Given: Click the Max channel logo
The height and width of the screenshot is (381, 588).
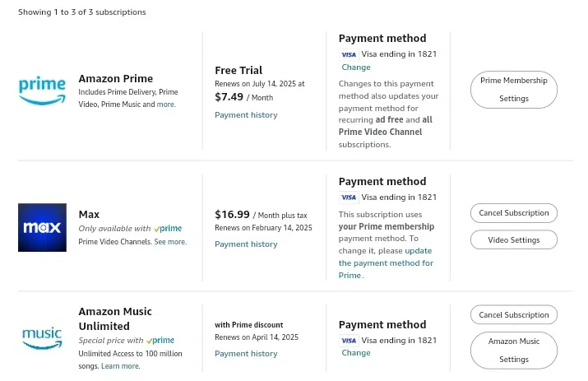Looking at the screenshot, I should 43,227.
